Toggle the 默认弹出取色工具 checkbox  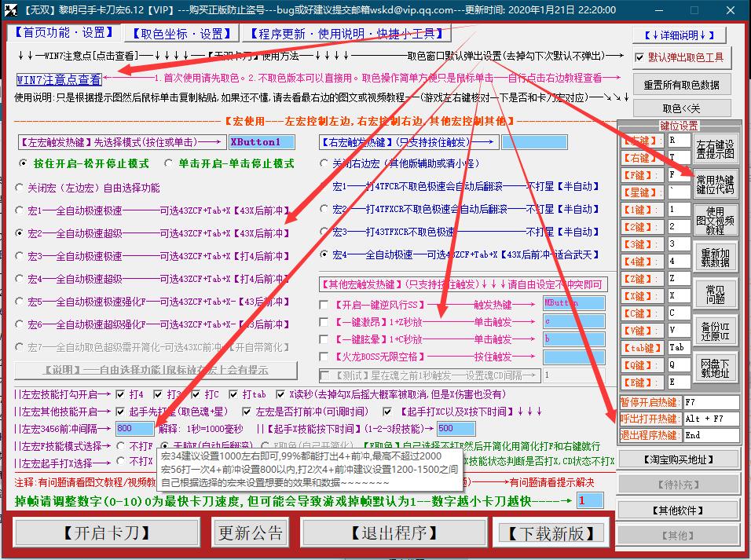click(640, 57)
